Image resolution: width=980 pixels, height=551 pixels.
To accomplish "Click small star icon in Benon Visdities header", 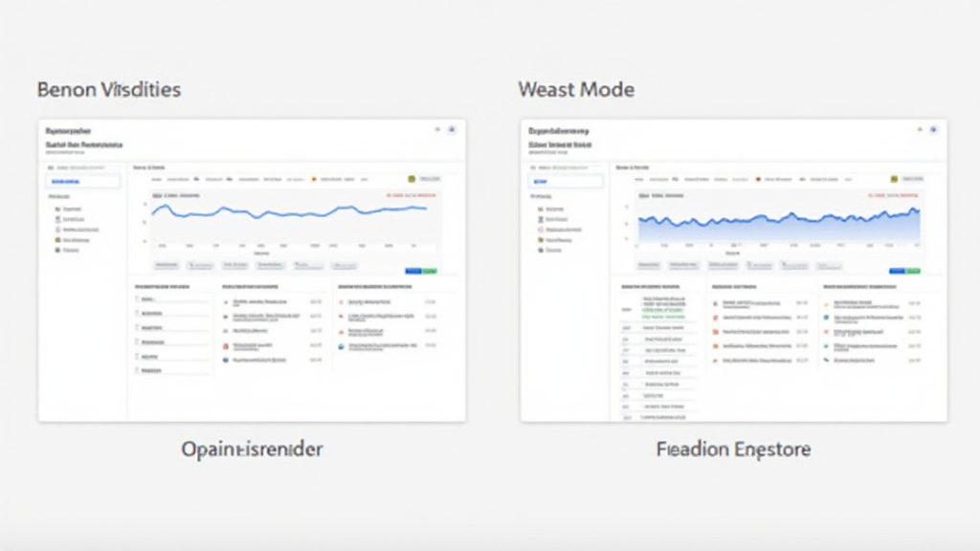I will point(437,129).
